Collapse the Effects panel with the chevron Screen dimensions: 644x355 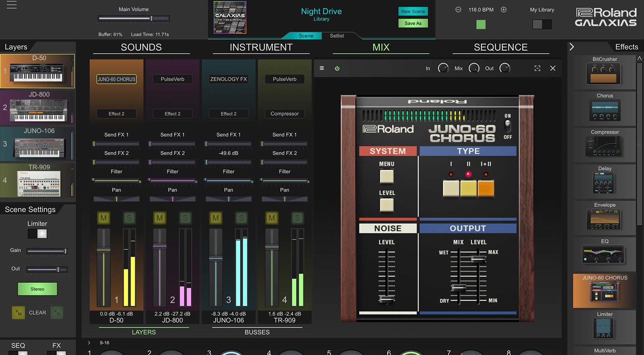pos(572,47)
